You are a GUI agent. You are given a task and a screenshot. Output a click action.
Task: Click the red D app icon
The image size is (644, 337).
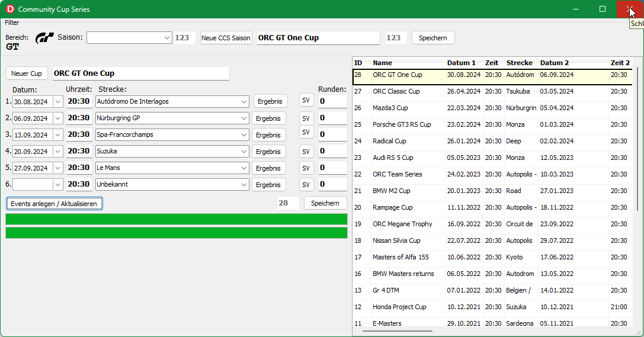pos(10,9)
